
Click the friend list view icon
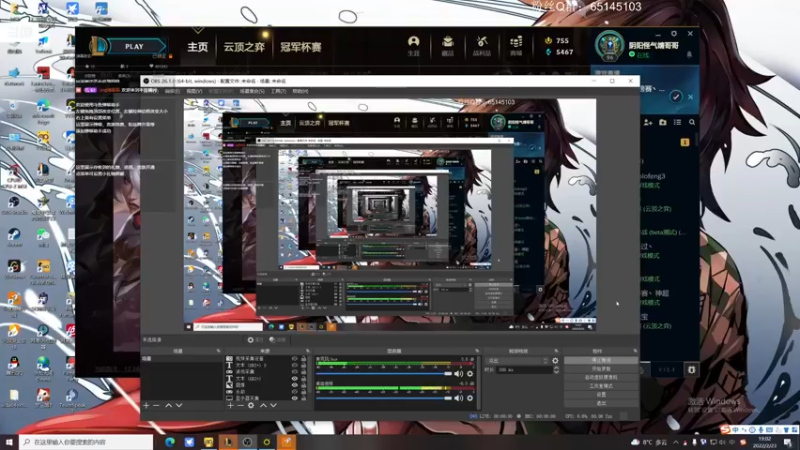pos(678,122)
